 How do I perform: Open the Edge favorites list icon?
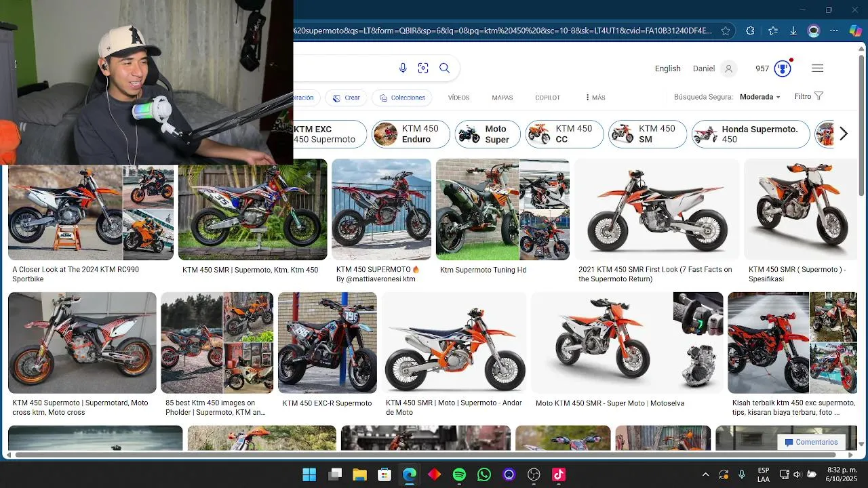pyautogui.click(x=773, y=30)
